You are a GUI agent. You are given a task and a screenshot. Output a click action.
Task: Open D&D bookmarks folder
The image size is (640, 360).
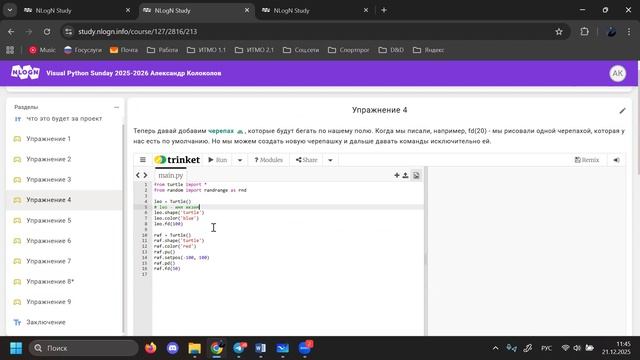click(391, 50)
